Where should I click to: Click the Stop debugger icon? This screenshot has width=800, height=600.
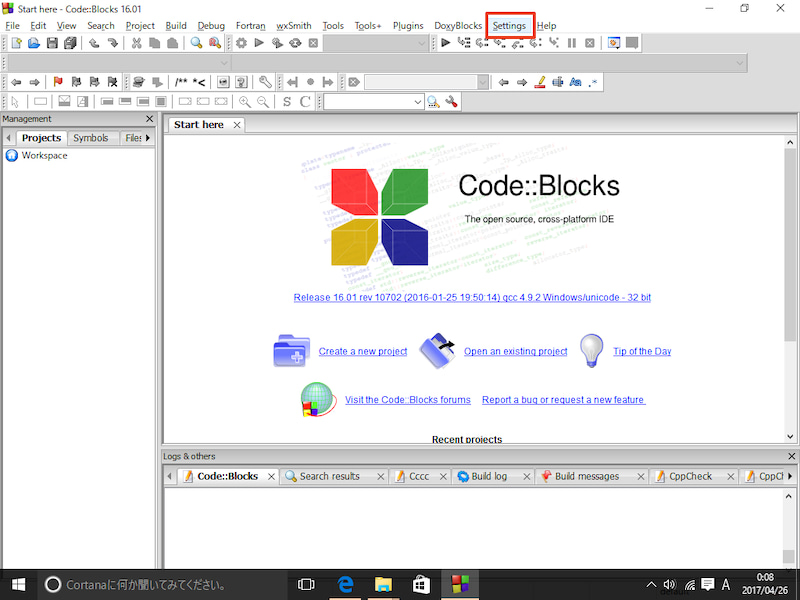point(590,43)
